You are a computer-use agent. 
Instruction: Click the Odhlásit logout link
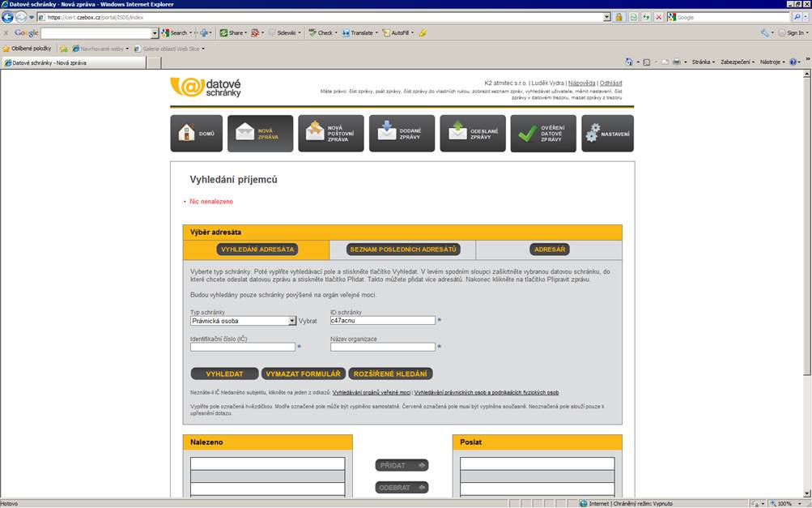click(611, 83)
